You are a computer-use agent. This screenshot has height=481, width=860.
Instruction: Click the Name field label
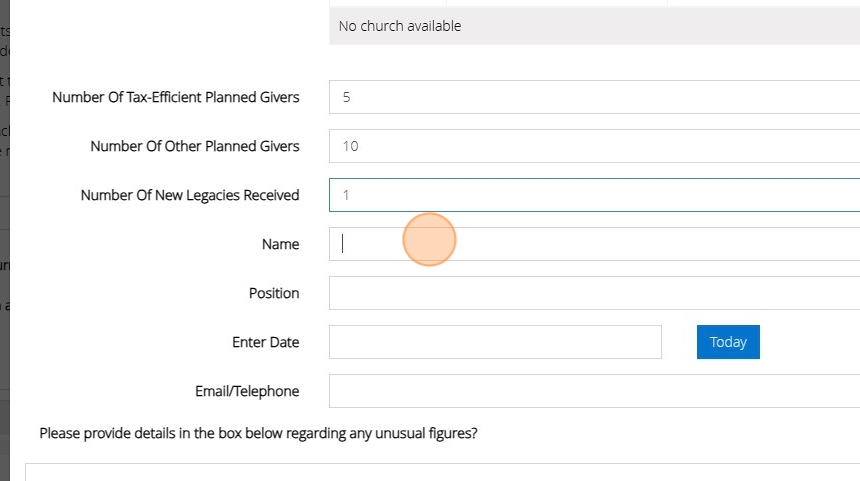(280, 244)
